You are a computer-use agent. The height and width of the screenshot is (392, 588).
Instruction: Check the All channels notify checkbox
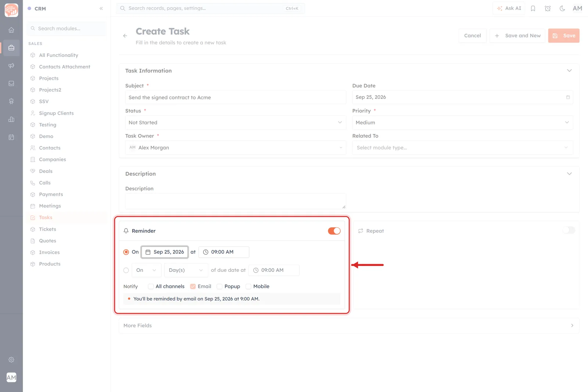pos(151,287)
